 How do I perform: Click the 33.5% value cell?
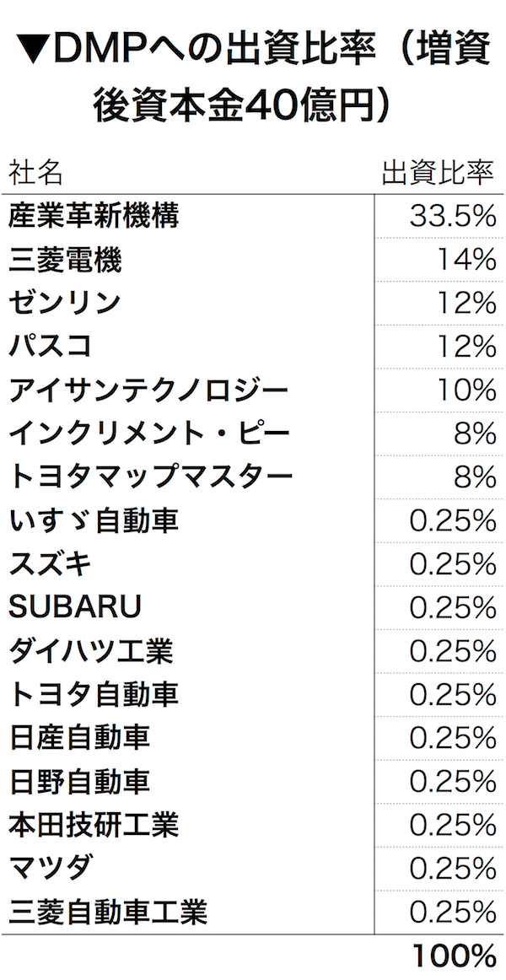(452, 217)
